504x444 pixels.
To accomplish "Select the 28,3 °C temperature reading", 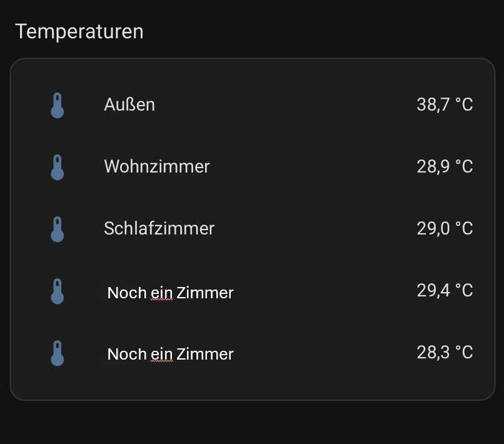I will [445, 352].
